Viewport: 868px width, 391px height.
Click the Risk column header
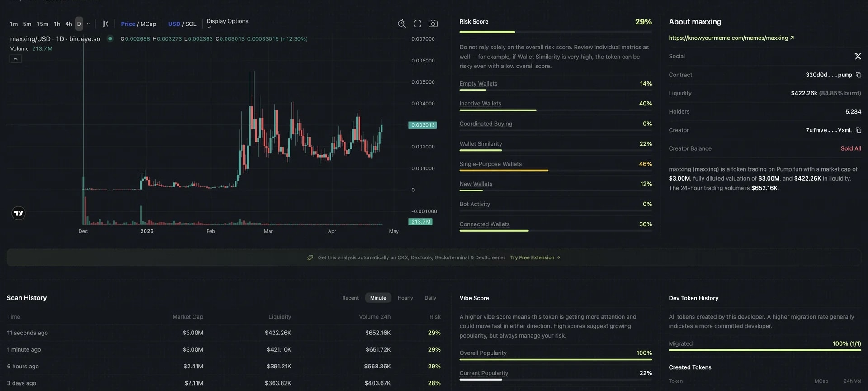click(x=435, y=317)
